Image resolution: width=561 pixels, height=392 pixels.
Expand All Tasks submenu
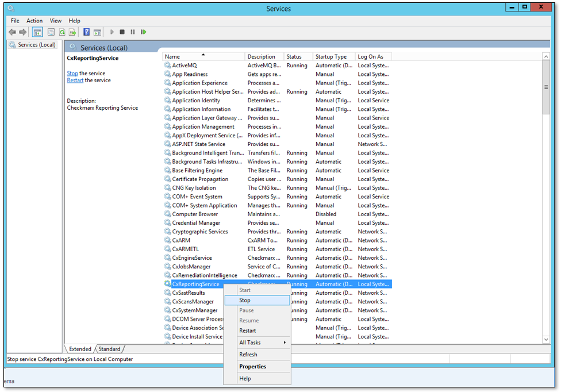(258, 343)
